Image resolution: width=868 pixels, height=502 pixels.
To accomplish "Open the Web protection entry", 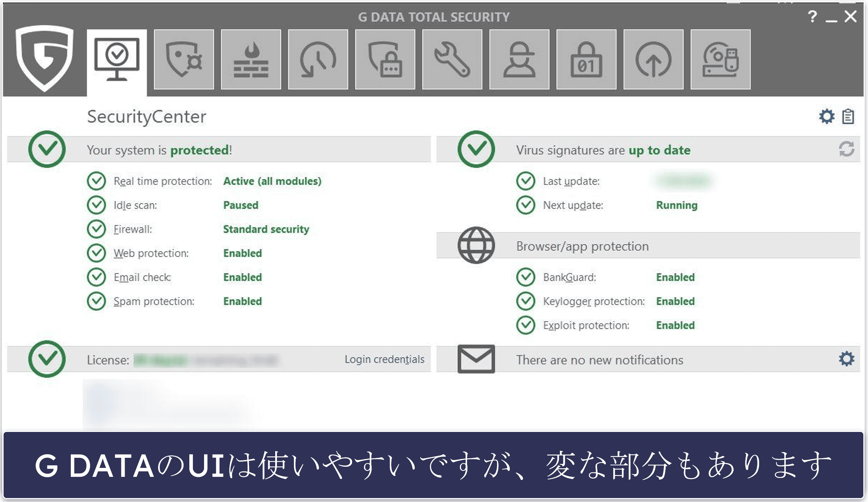I will click(x=151, y=253).
